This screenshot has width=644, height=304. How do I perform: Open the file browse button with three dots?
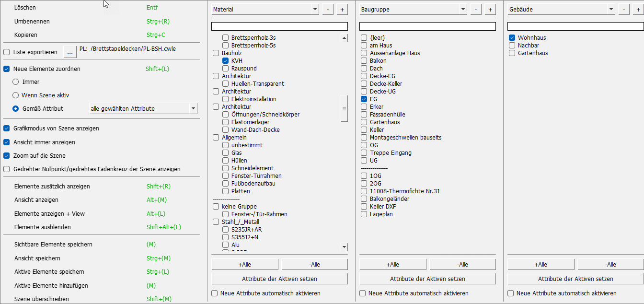click(70, 52)
